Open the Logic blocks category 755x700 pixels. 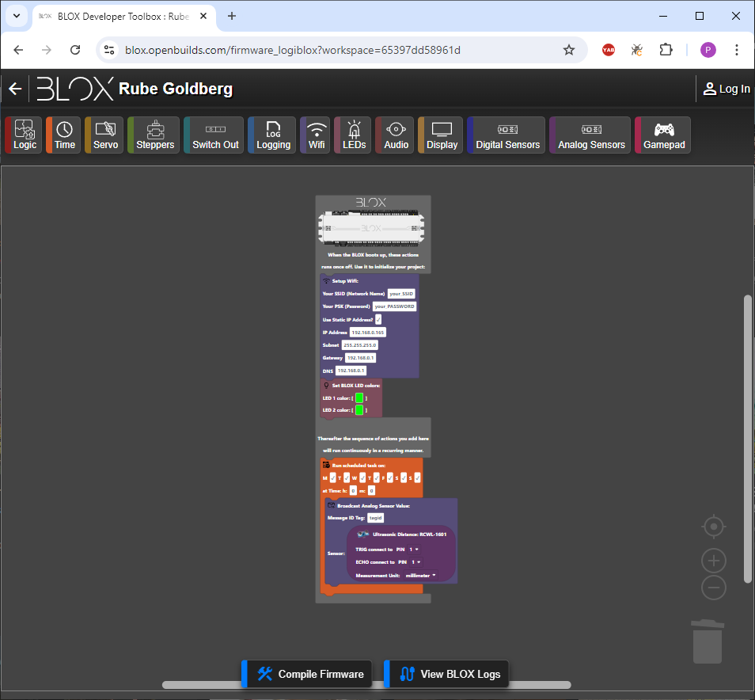pyautogui.click(x=25, y=135)
